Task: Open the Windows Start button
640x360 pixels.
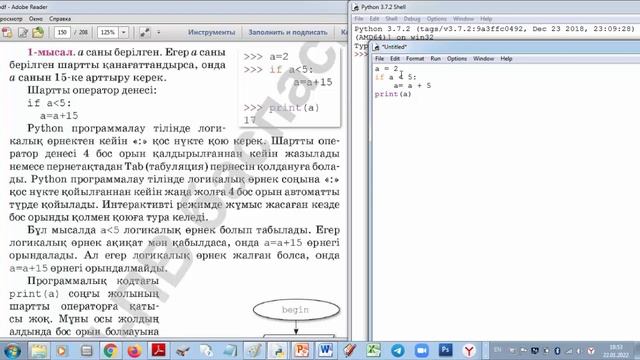Action: (x=12, y=351)
